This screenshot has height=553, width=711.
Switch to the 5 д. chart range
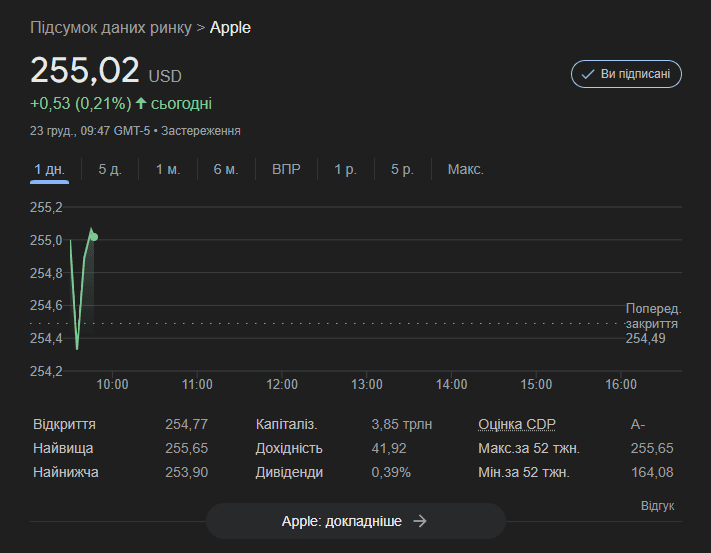(110, 170)
